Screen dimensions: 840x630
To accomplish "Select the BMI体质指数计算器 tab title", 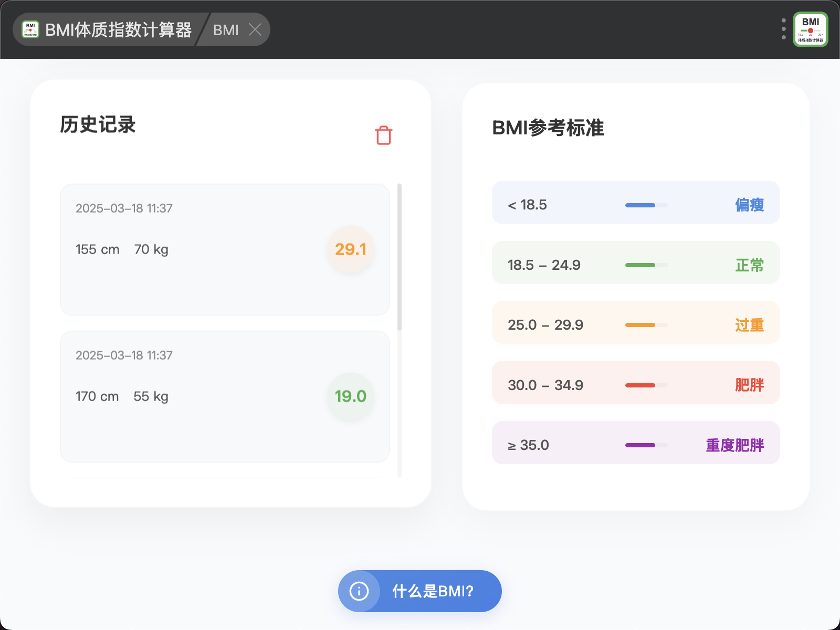I will click(x=118, y=30).
